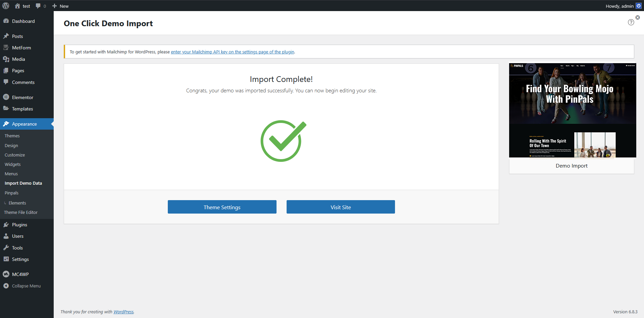The height and width of the screenshot is (318, 644).
Task: Click the admin user avatar icon
Action: tap(639, 6)
